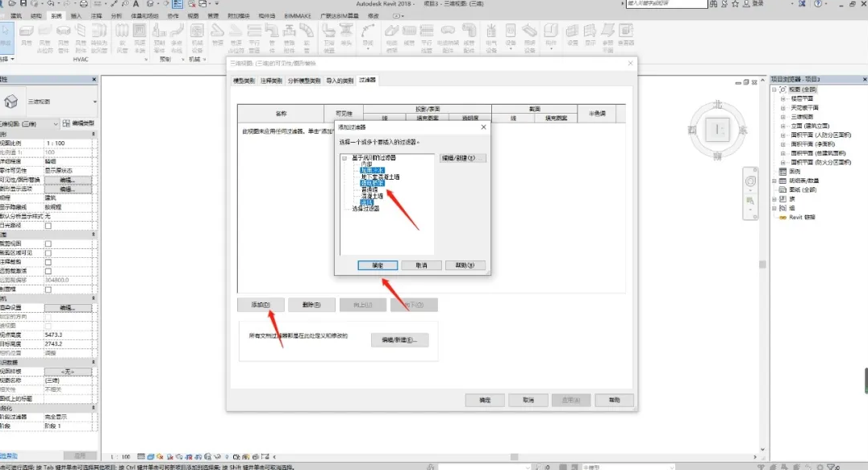This screenshot has width=868, height=470.
Task: Click the 1 : 100 scale on view control bar
Action: [120, 457]
